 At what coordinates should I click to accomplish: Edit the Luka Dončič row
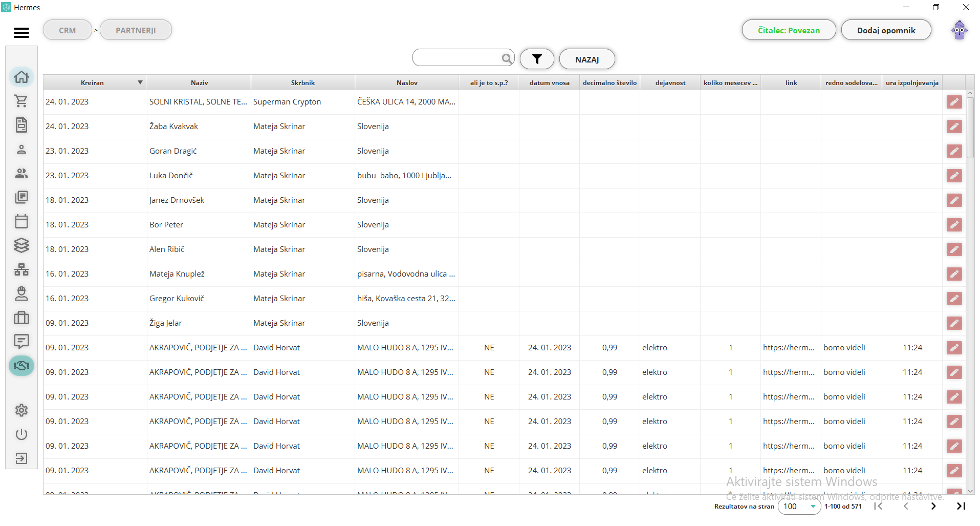point(954,176)
